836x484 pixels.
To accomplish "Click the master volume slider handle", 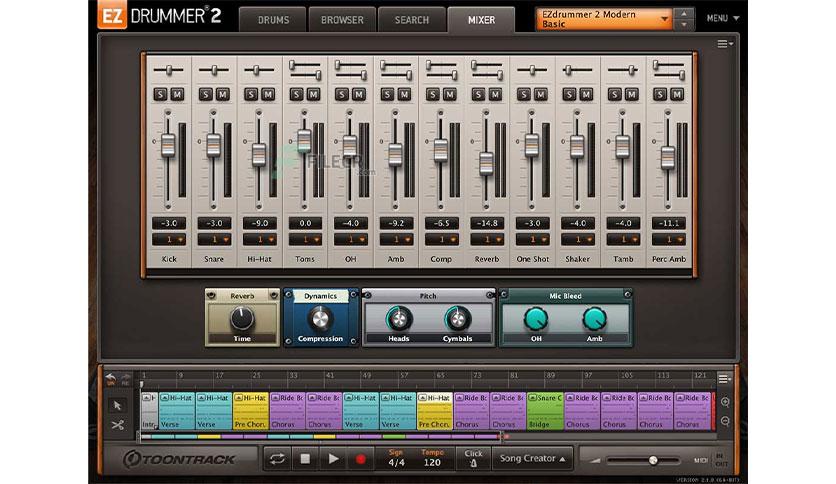I will point(653,460).
